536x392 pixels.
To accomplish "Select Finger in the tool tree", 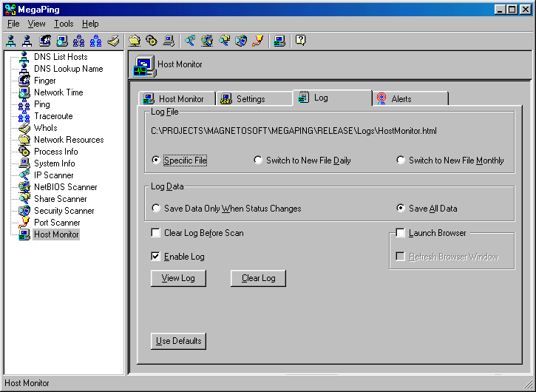I will click(x=45, y=81).
